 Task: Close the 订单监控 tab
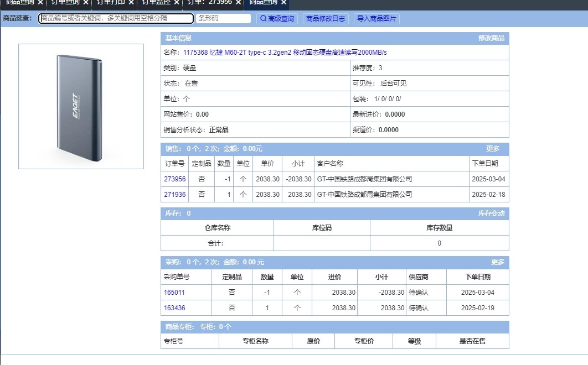(176, 2)
